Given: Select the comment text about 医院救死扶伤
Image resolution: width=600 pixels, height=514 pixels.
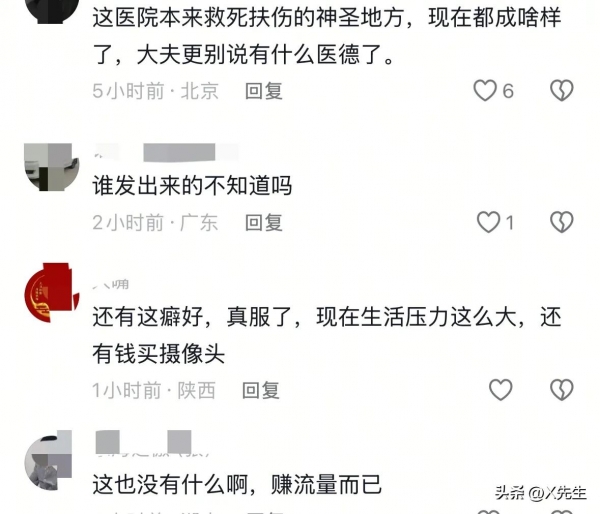Looking at the screenshot, I should click(x=327, y=36).
